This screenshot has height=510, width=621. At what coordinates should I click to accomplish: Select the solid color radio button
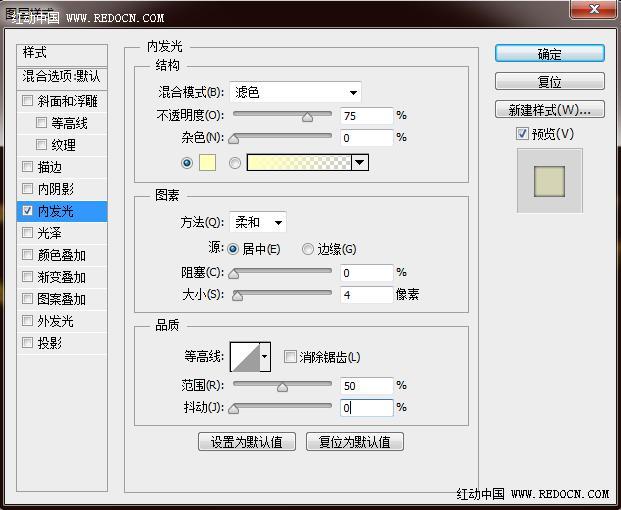coord(187,163)
